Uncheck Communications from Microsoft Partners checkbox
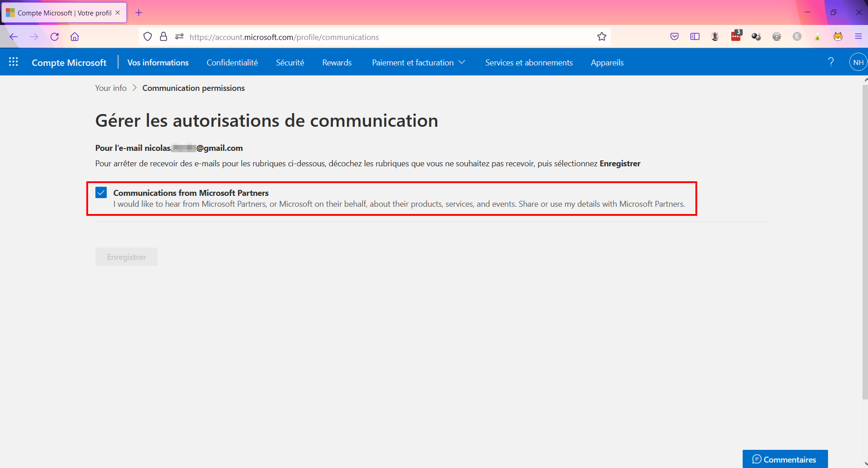Viewport: 868px width, 468px height. point(101,193)
